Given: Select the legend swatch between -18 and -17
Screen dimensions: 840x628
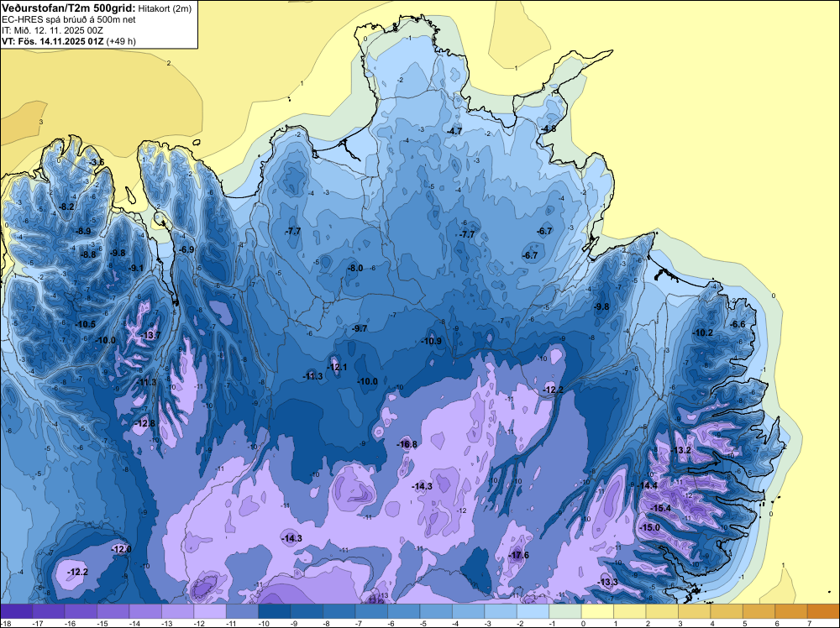Looking at the screenshot, I should tap(17, 611).
